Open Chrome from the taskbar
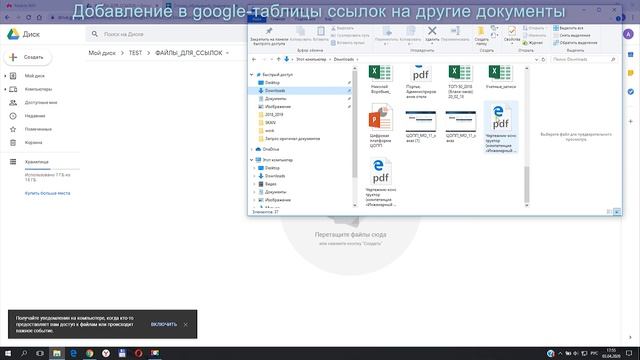The width and height of the screenshot is (640, 360). click(x=89, y=353)
